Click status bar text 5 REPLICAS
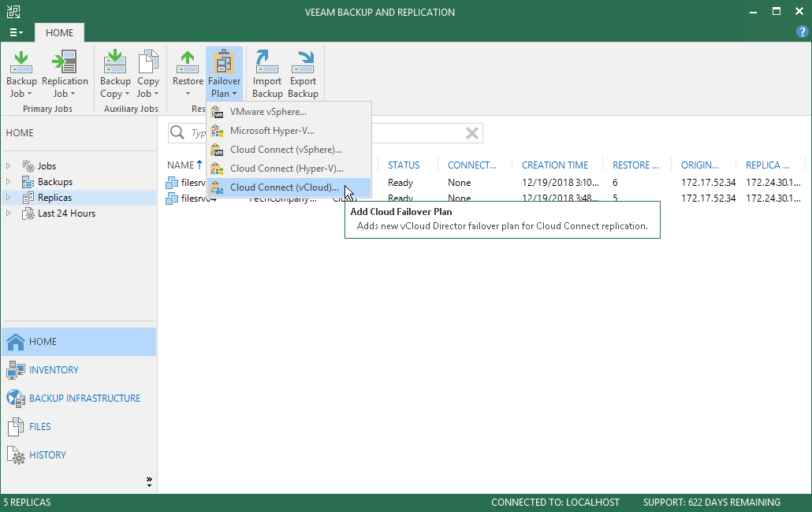Viewport: 812px width, 512px height. [27, 503]
